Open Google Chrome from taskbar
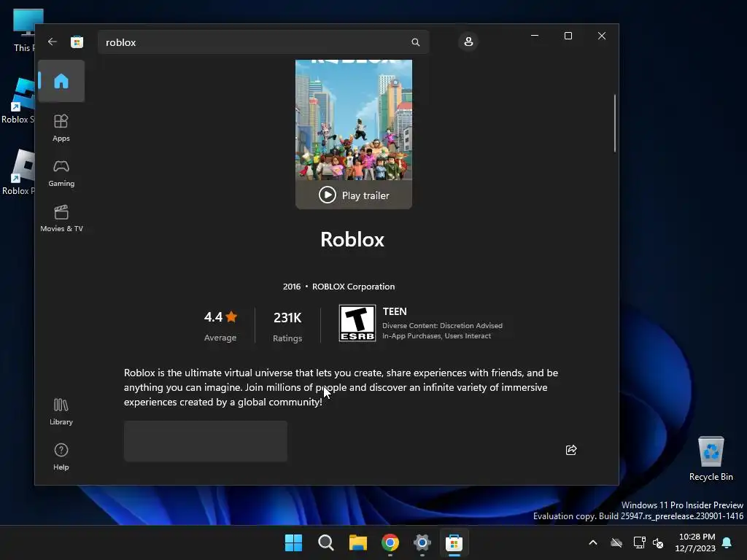The height and width of the screenshot is (560, 747). pos(390,542)
